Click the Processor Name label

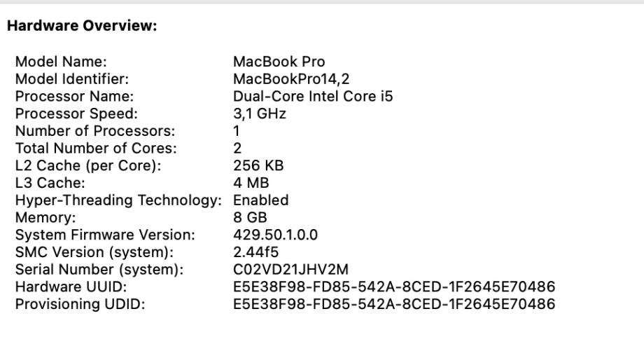click(74, 96)
